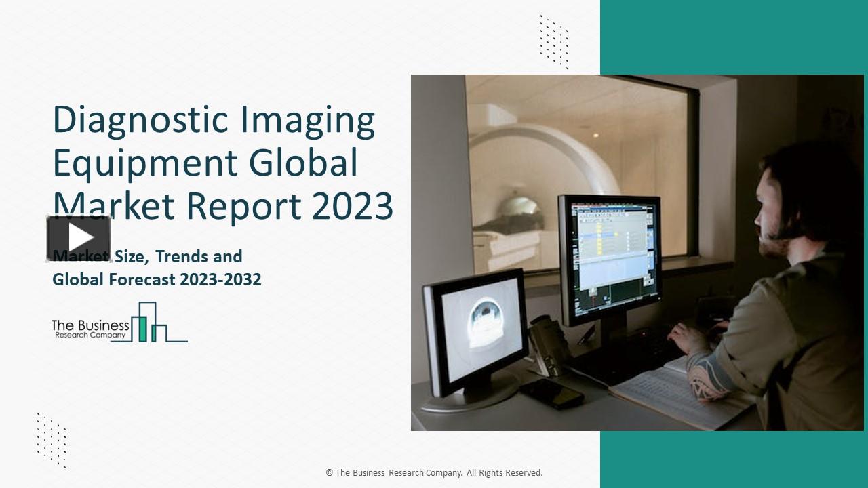Click the dotted pattern near the top

pos(553,41)
